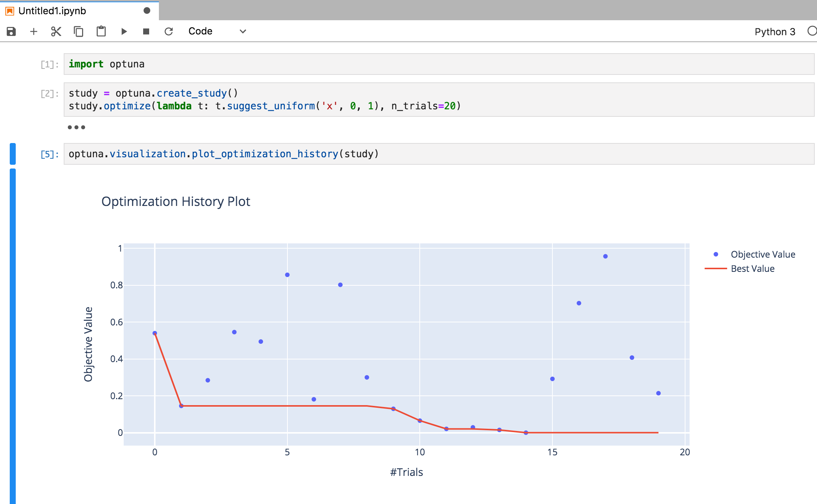Select the Untitled1.ipynb tab
Screen dimensions: 817x504
[52, 10]
